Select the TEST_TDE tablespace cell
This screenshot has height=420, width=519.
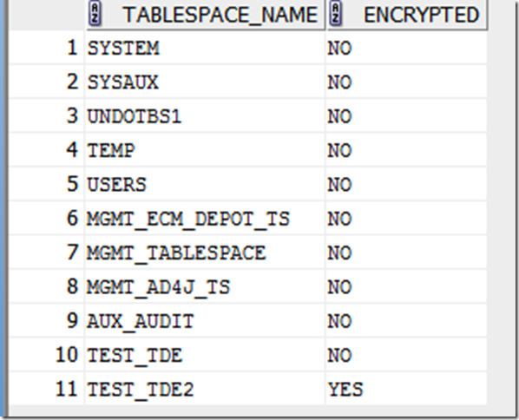205,355
